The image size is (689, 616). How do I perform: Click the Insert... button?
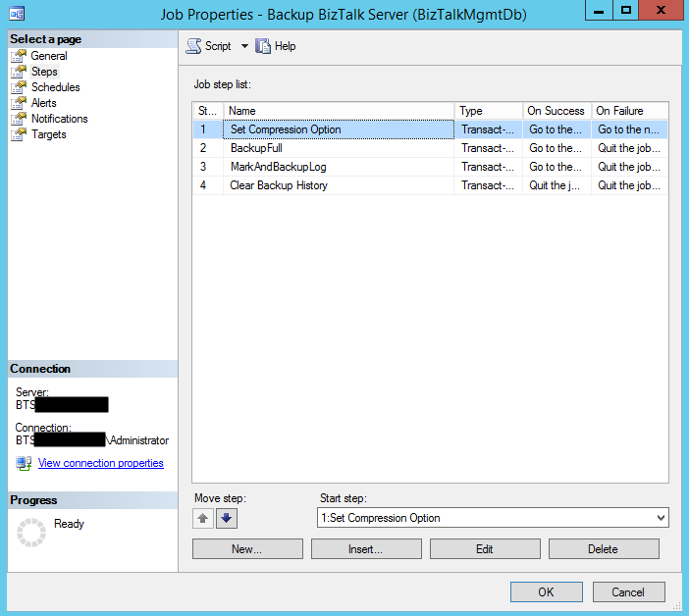[365, 549]
